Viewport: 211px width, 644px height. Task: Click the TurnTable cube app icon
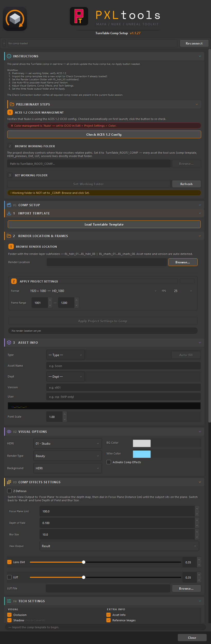15,19
